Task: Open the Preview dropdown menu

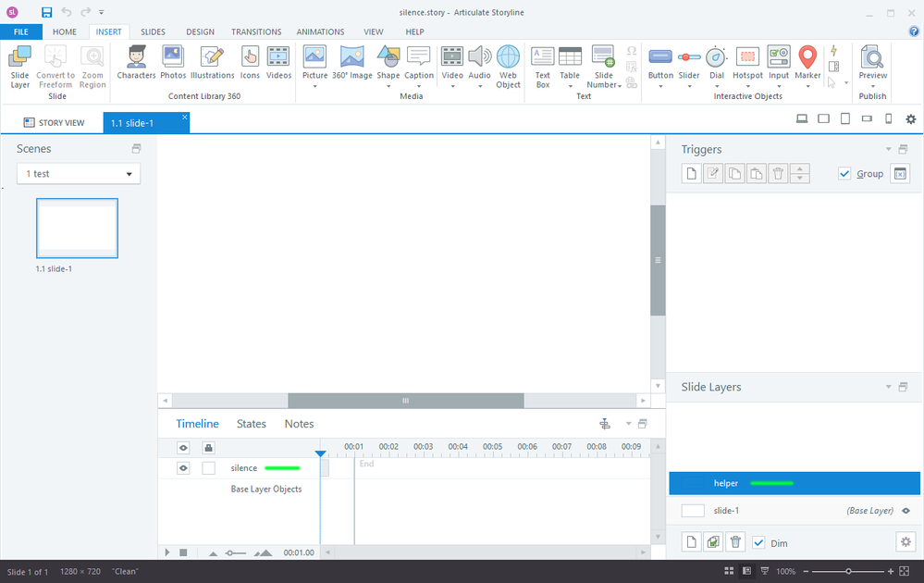Action: [872, 87]
